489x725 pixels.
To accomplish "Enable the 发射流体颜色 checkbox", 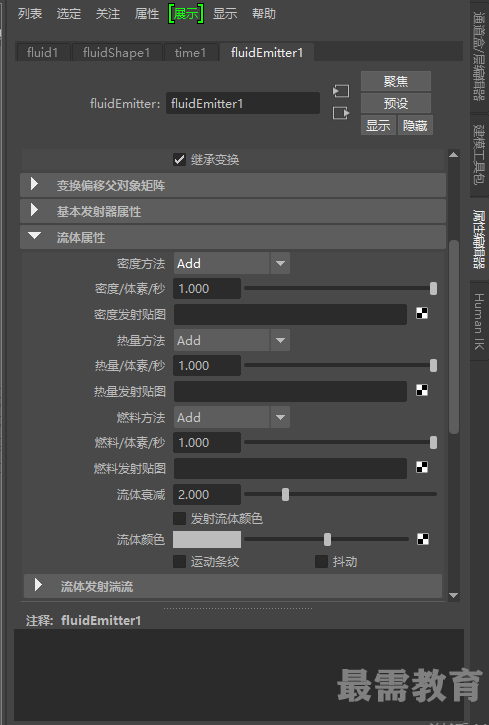I will click(x=179, y=518).
